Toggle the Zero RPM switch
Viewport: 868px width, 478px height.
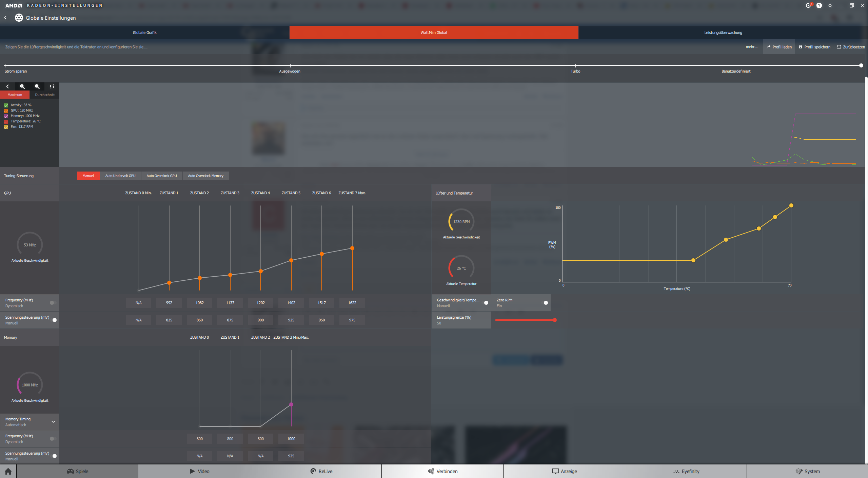pos(545,303)
